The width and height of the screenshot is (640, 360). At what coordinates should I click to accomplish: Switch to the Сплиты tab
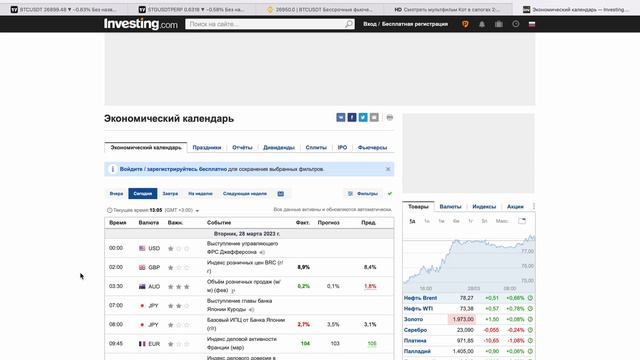tap(316, 147)
